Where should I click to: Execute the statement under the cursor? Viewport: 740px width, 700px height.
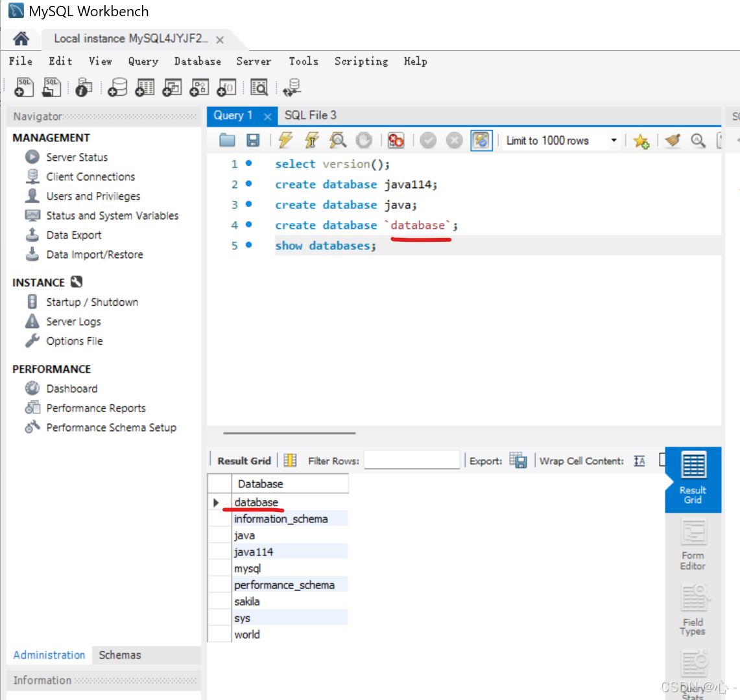311,140
